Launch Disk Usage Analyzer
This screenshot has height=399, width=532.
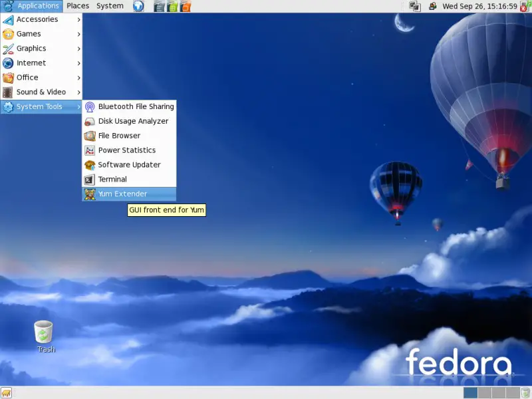(129, 122)
